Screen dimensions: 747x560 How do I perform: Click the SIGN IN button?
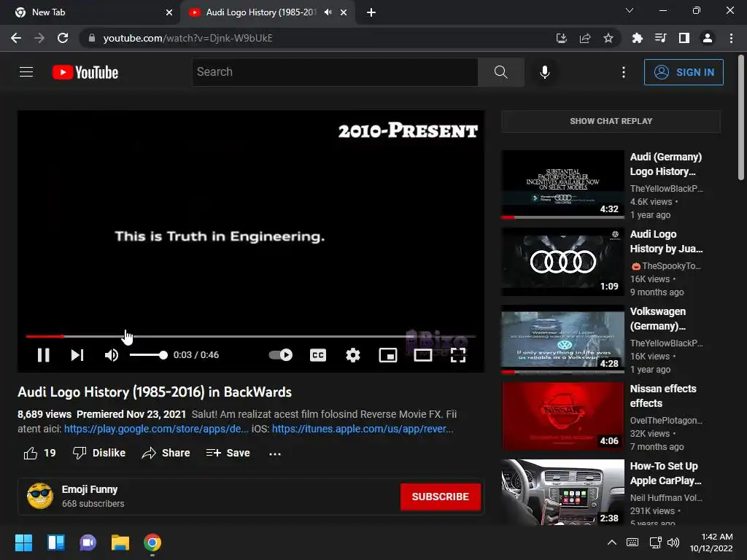coord(684,72)
